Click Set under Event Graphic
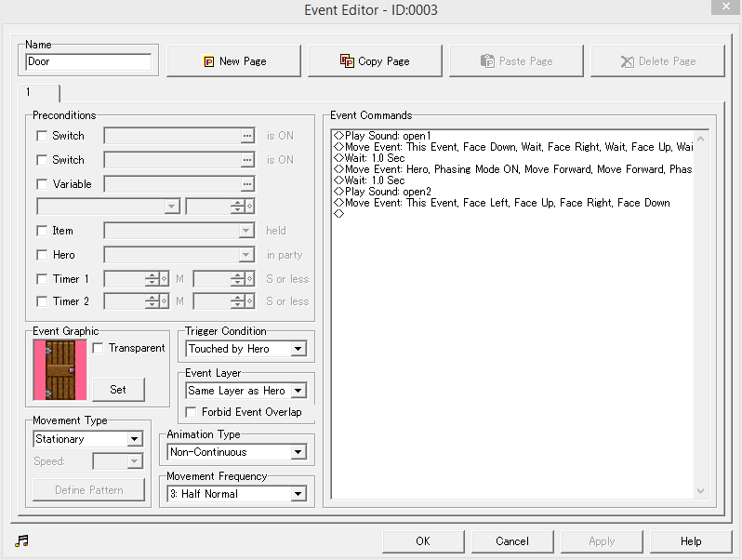The width and height of the screenshot is (742, 560). [118, 389]
